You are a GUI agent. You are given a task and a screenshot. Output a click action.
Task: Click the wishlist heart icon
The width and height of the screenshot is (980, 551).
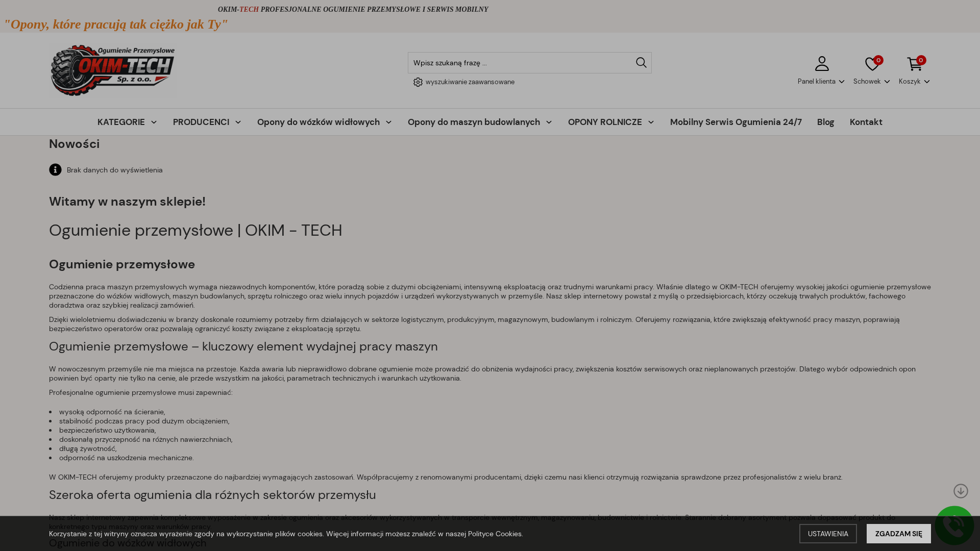pos(872,64)
